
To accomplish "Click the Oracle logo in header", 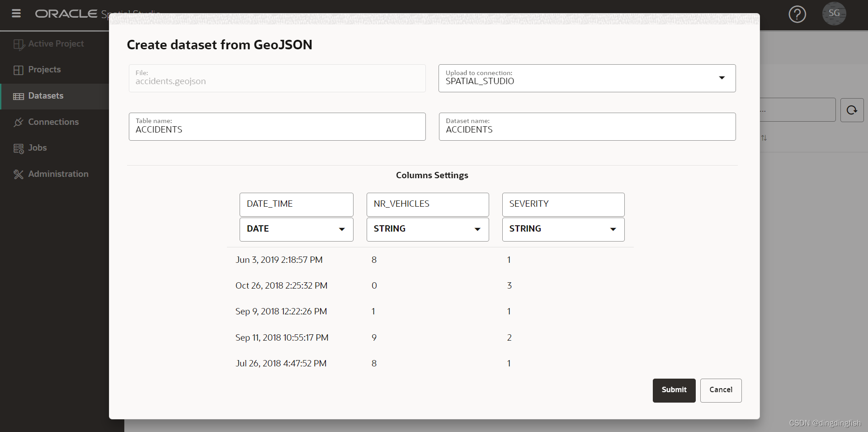I will (66, 14).
